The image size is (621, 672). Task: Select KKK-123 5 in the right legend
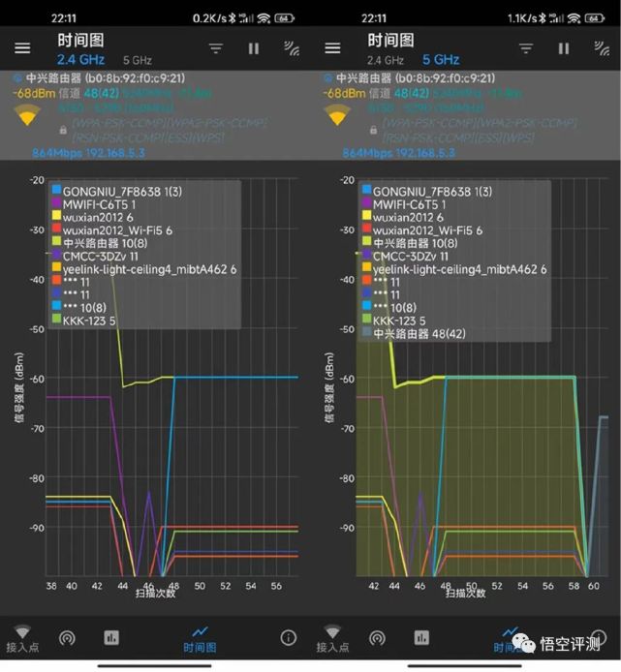399,321
